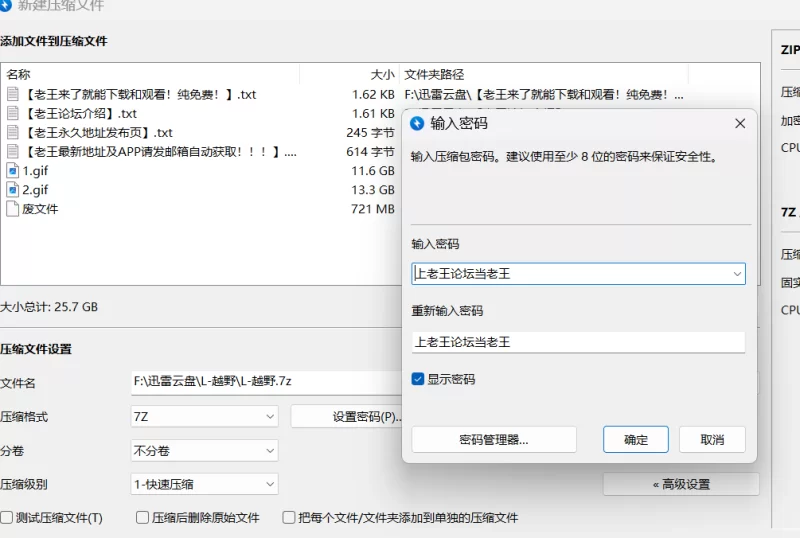Collapse via the 高级设置 button
The width and height of the screenshot is (800, 538).
click(x=681, y=484)
